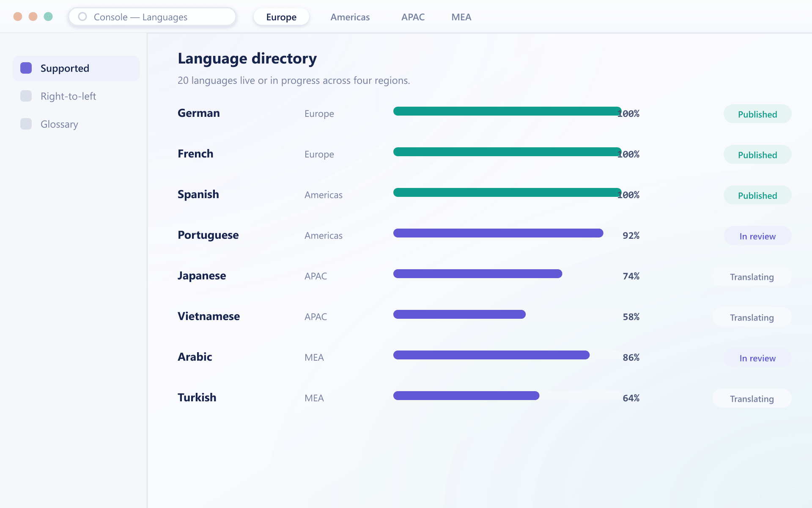Click the In review badge for Arabic
The image size is (812, 508).
[757, 358]
